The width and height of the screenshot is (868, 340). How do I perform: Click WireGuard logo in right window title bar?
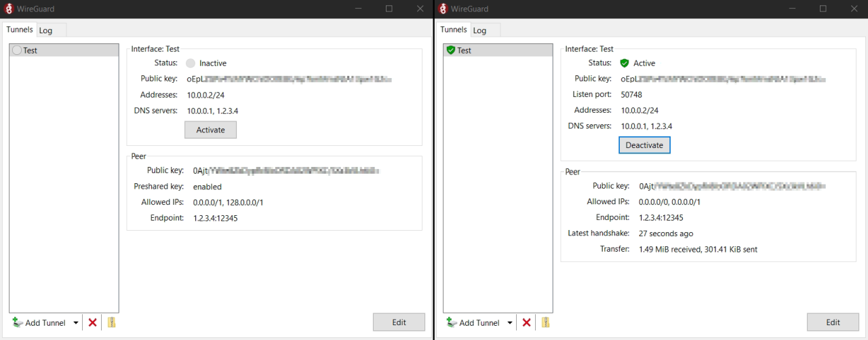(x=443, y=9)
